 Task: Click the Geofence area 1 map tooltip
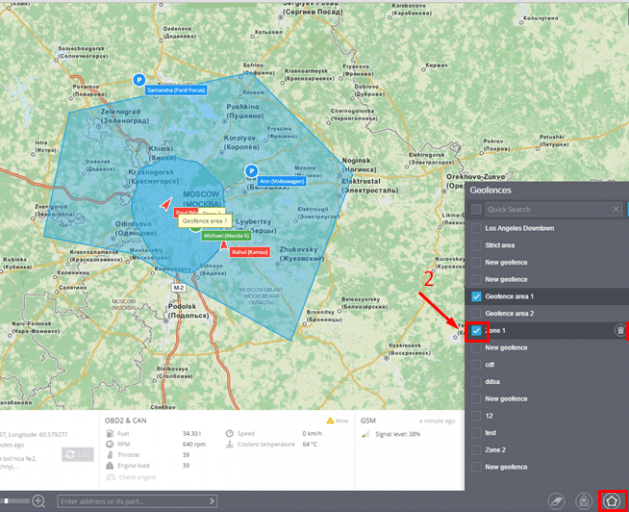[205, 221]
